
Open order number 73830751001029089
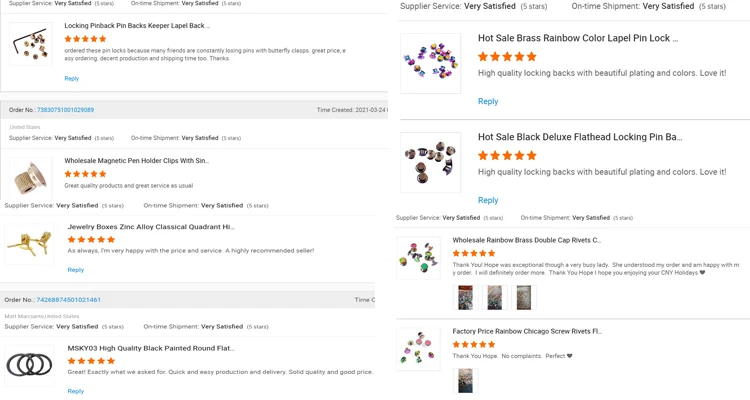tap(66, 110)
